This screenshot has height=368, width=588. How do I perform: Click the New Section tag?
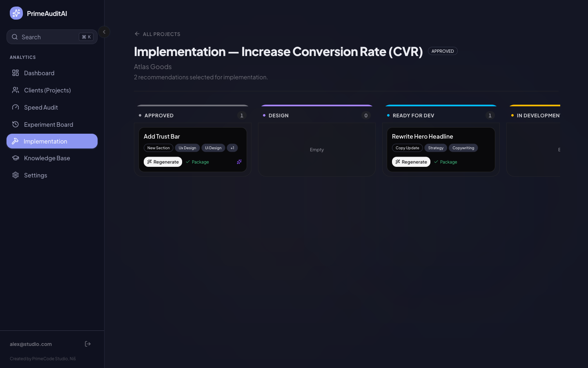coord(158,148)
